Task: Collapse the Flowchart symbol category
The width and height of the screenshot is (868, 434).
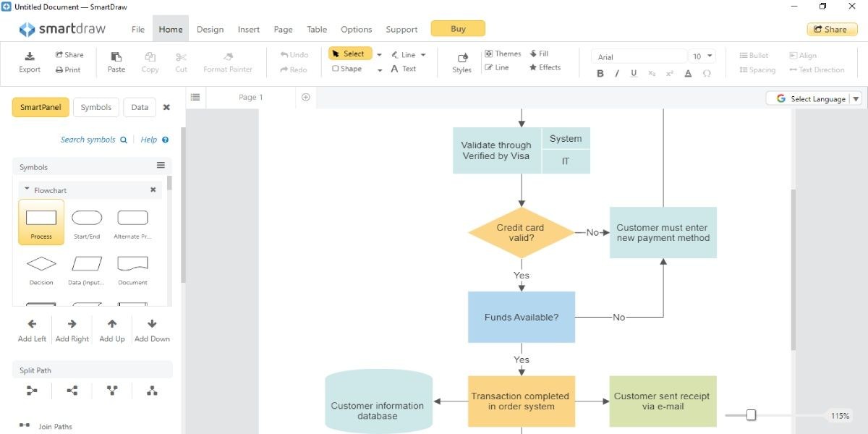Action: coord(27,190)
